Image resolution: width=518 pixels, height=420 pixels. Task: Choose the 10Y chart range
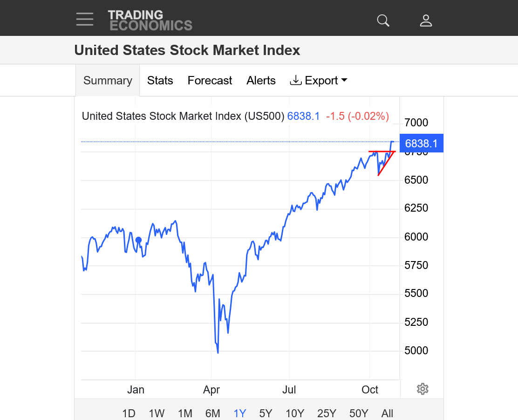pyautogui.click(x=295, y=413)
